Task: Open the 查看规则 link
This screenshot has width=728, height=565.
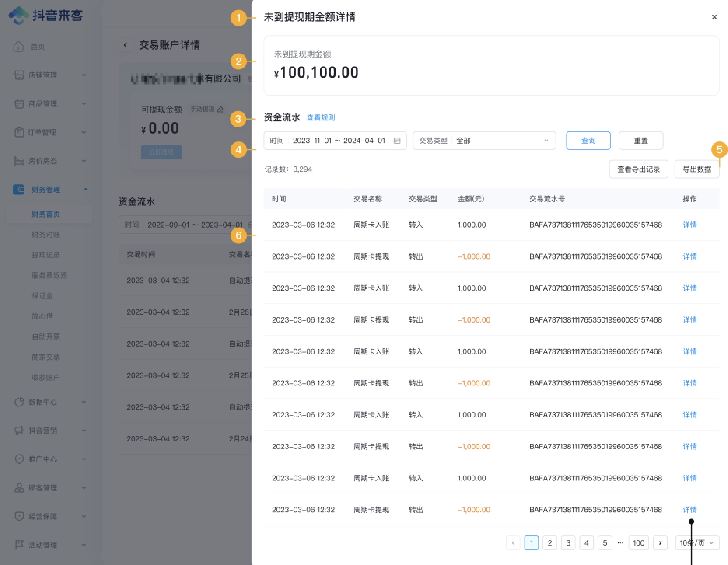Action: coord(321,117)
